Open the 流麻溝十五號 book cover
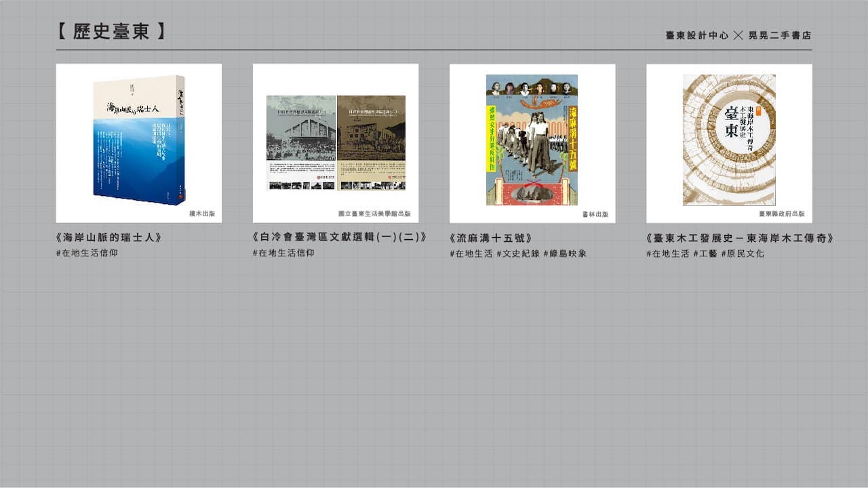Image resolution: width=868 pixels, height=488 pixels. point(532,140)
